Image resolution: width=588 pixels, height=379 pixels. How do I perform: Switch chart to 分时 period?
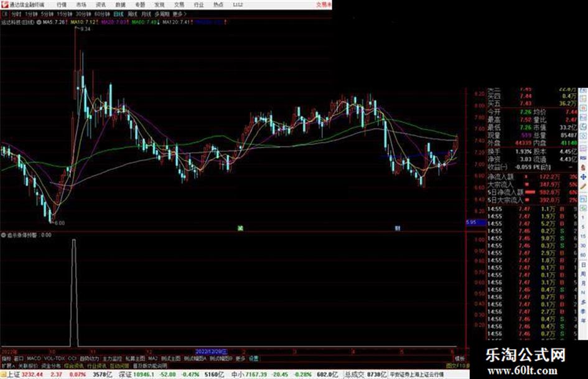tap(16, 14)
